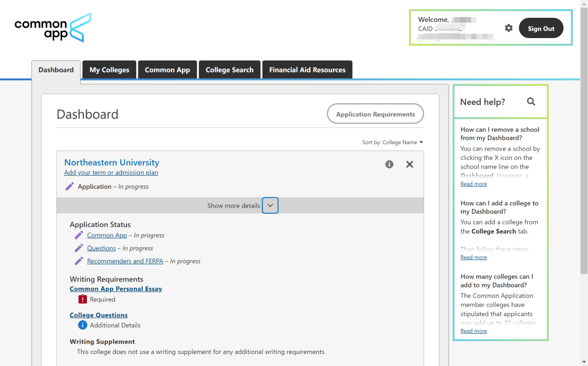Open the Common App Personal Essay link
Screen dimensions: 588x366
click(x=116, y=289)
